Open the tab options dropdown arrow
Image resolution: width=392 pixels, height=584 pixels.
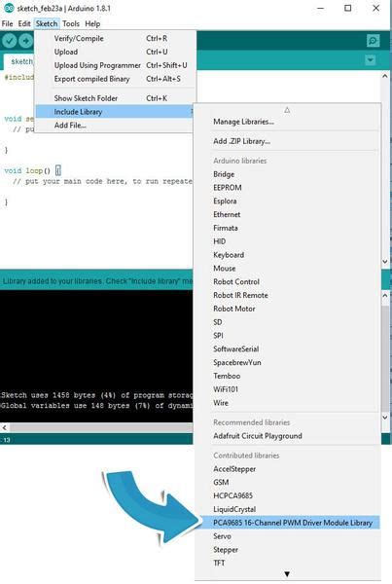(x=370, y=60)
